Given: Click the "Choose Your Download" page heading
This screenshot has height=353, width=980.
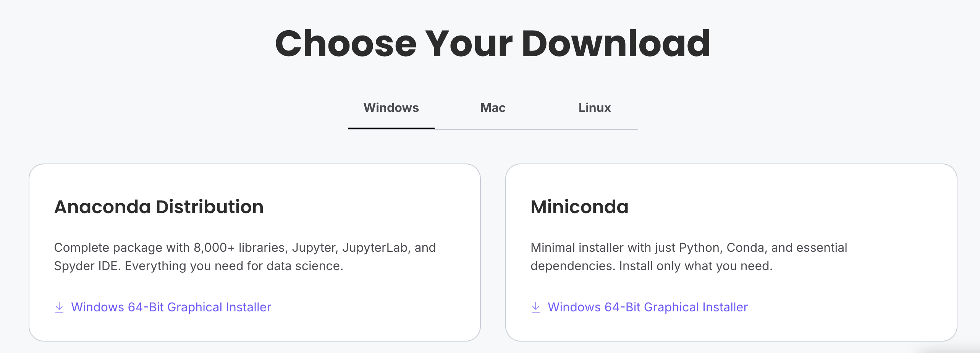Looking at the screenshot, I should coord(493,44).
